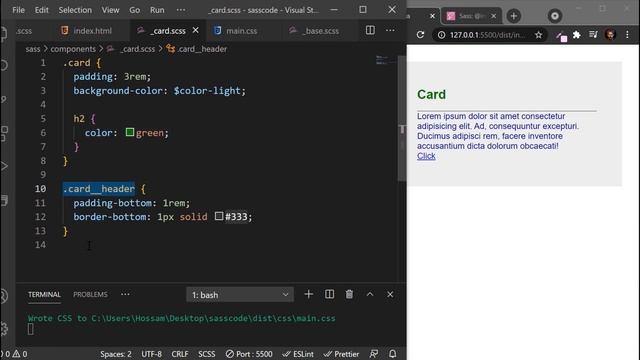Click the editor minimap preview
The image size is (640, 360).
(385, 60)
